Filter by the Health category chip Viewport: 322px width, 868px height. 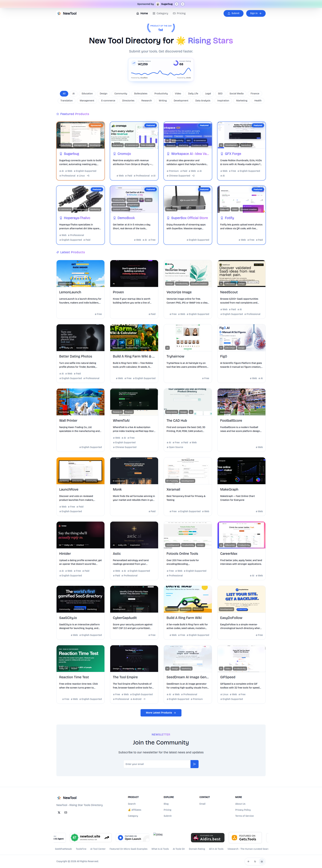(x=258, y=100)
